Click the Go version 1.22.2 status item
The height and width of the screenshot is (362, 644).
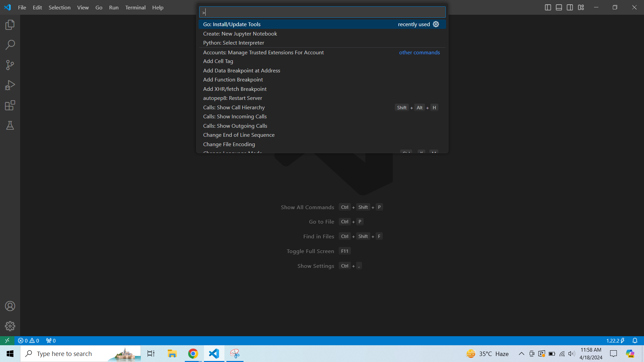click(615, 341)
